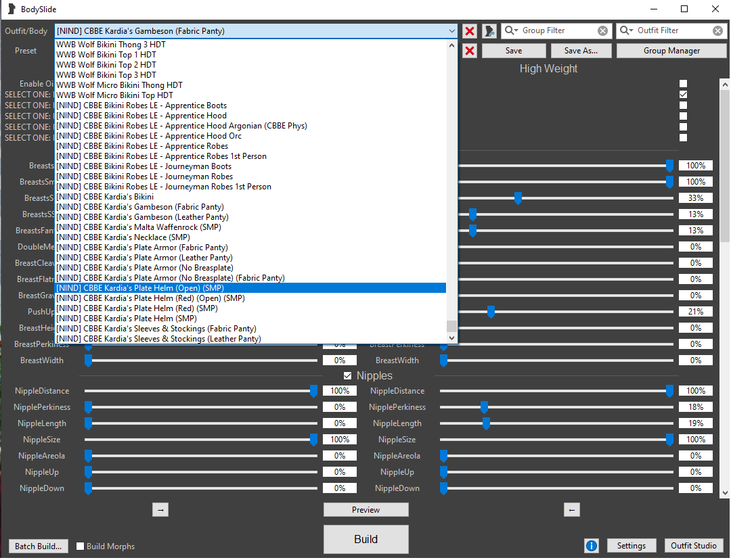Clear the Outfit Filter with its X icon
Screen dimensions: 731x560
717,30
